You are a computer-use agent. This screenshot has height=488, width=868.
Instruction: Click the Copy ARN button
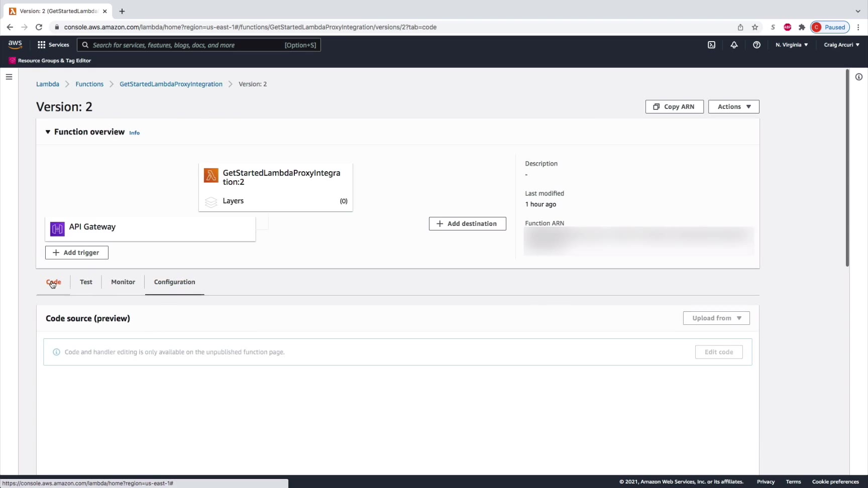point(675,106)
